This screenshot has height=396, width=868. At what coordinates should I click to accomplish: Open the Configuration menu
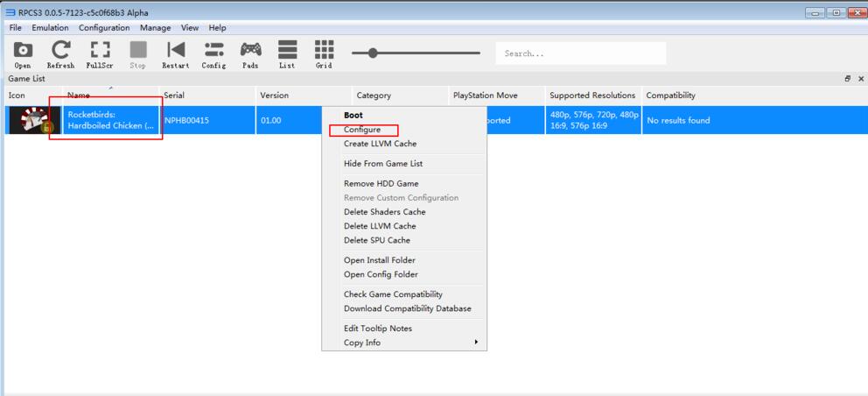pyautogui.click(x=104, y=28)
